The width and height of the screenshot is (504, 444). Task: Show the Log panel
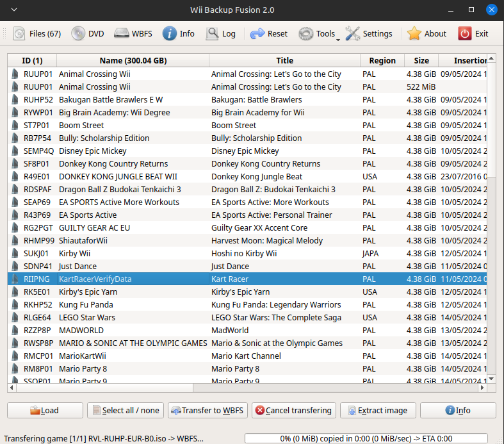tap(221, 34)
